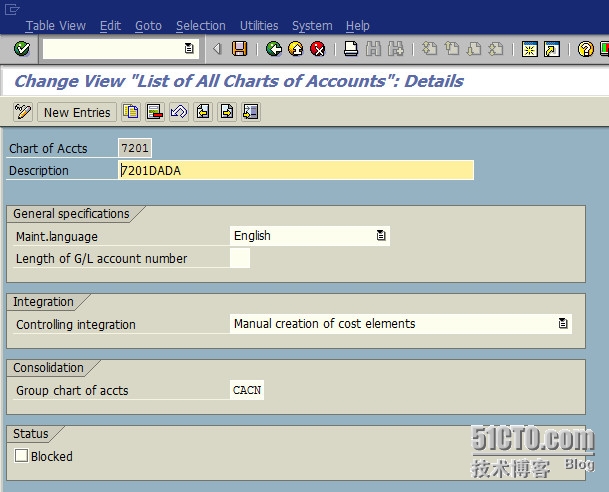The width and height of the screenshot is (609, 492).
Task: Click the Other Entry icon in application toolbar
Action: point(251,112)
